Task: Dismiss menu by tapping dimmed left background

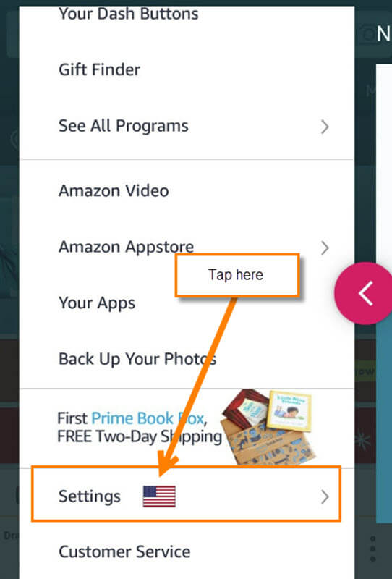Action: [9, 295]
